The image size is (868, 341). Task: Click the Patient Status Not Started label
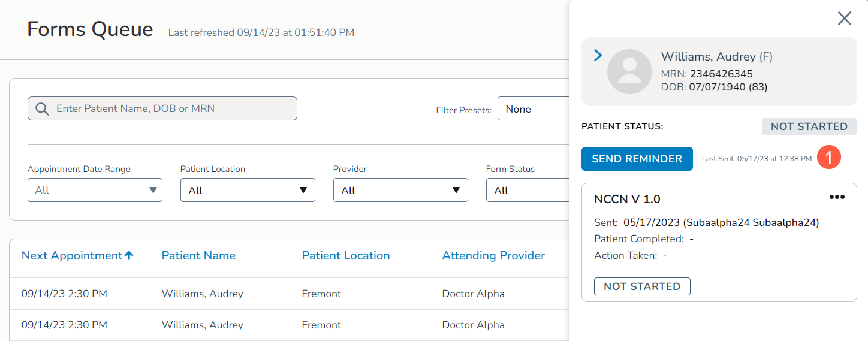[809, 126]
